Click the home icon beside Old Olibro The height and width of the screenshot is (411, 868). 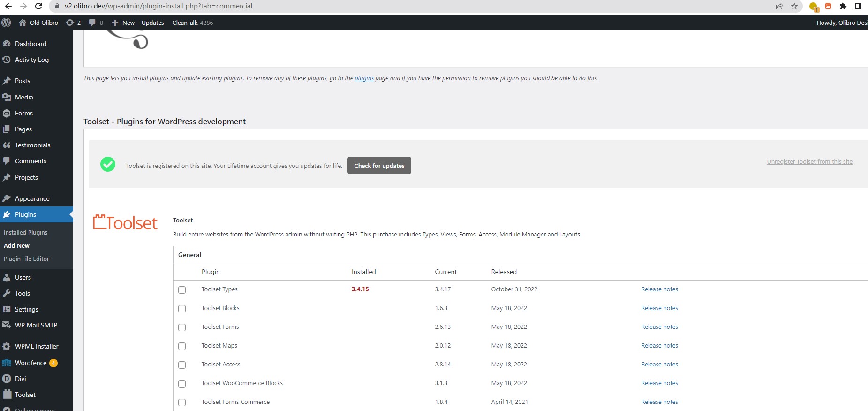pyautogui.click(x=23, y=23)
